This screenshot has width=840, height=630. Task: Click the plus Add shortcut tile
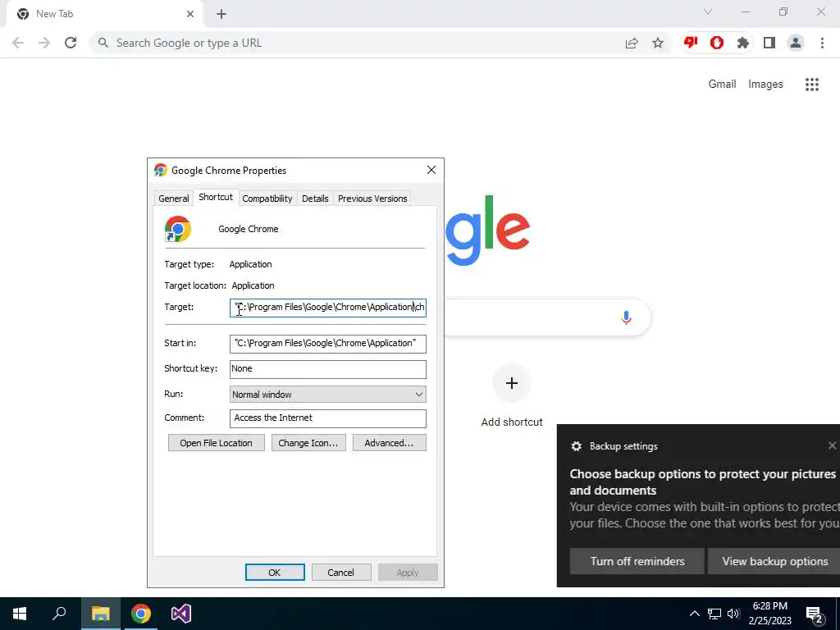point(512,383)
